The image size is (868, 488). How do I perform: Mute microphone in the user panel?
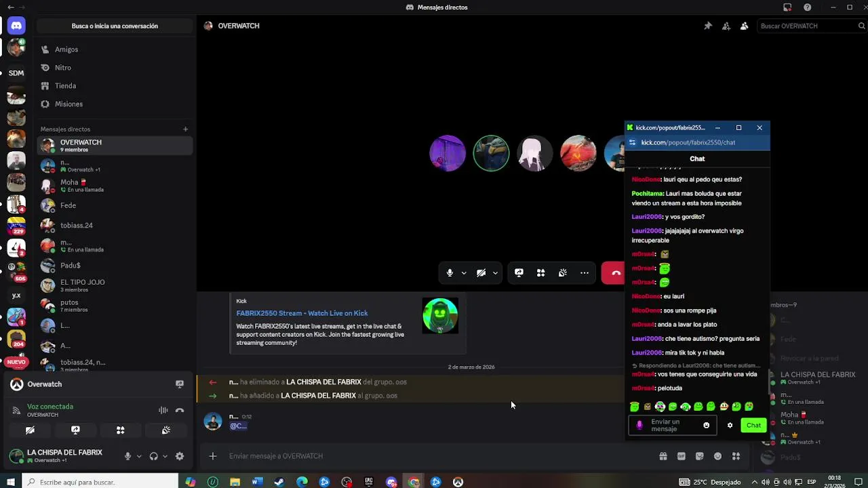click(x=127, y=456)
